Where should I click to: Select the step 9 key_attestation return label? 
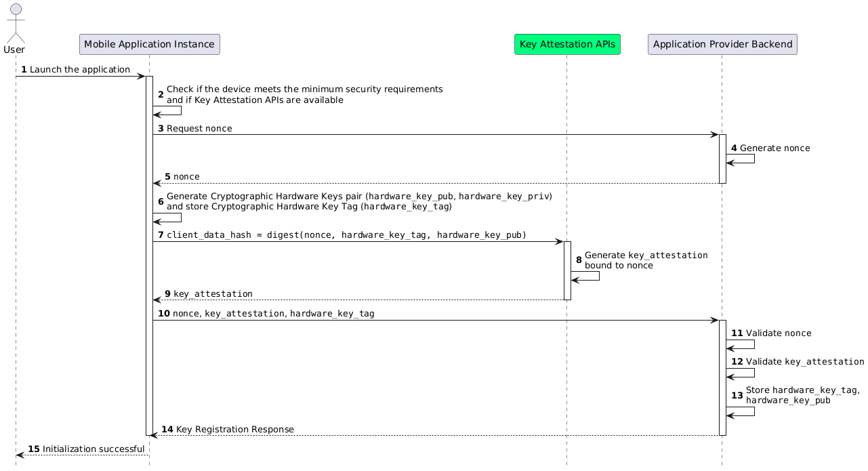pos(213,294)
